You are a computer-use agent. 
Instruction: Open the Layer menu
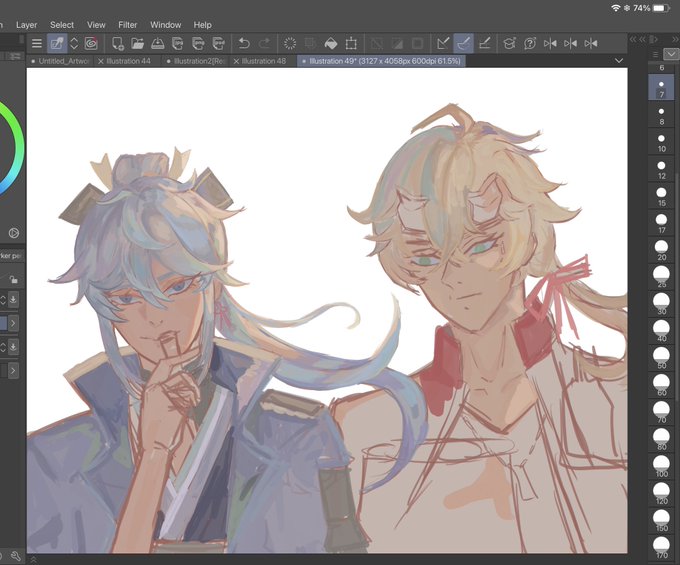tap(26, 25)
